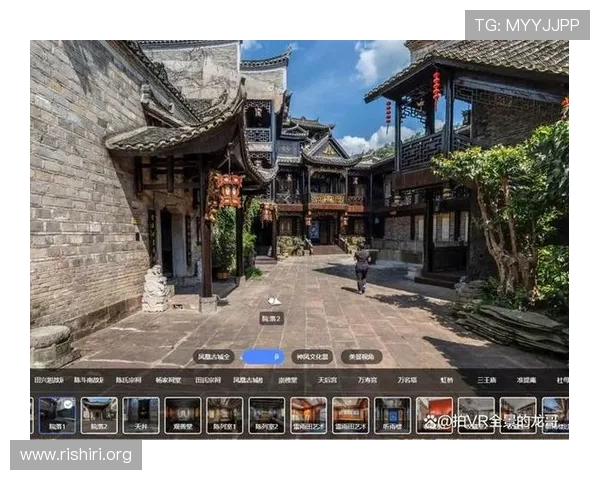600x480 pixels.
Task: Switch to the 陈斗南故居 location tab
Action: (89, 380)
